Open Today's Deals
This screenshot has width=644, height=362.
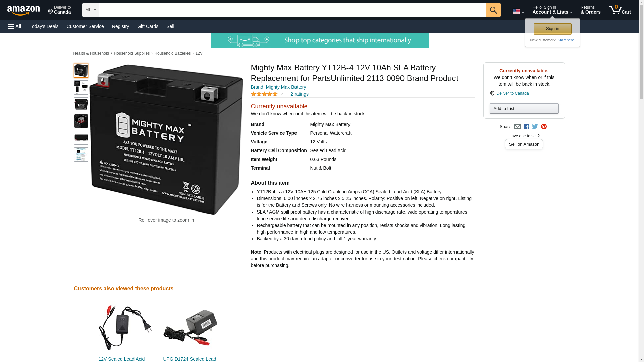pyautogui.click(x=44, y=26)
